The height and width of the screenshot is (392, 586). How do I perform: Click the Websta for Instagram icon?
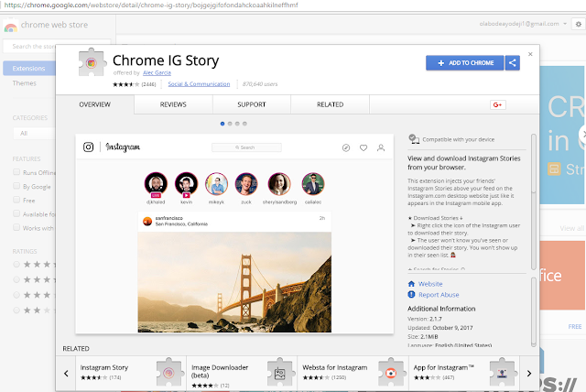[x=391, y=372]
